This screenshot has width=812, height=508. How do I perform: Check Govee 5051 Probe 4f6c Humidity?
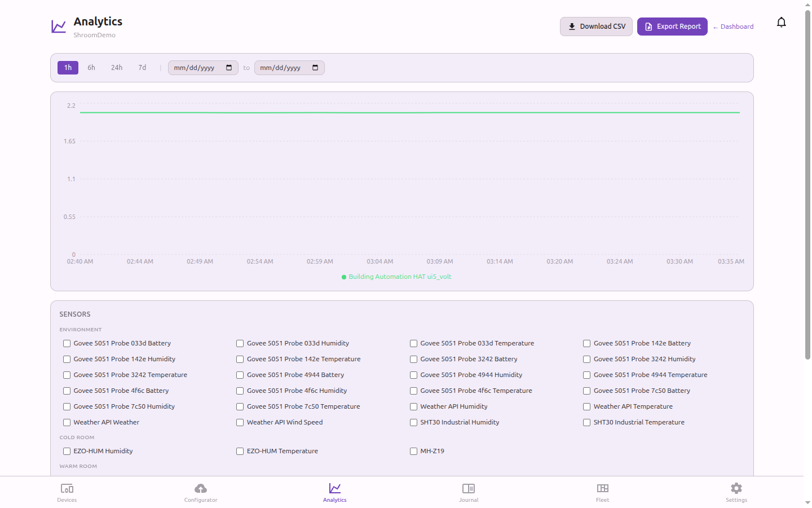(x=240, y=391)
